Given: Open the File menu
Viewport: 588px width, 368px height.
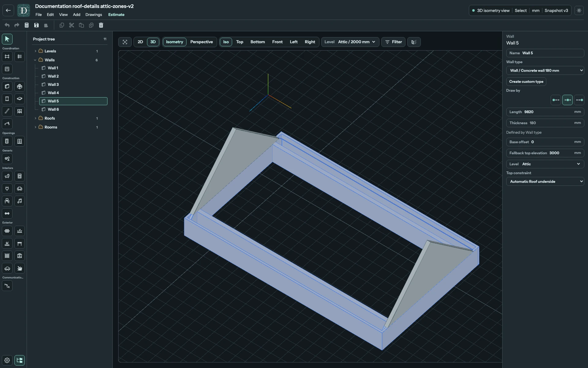Looking at the screenshot, I should 39,15.
